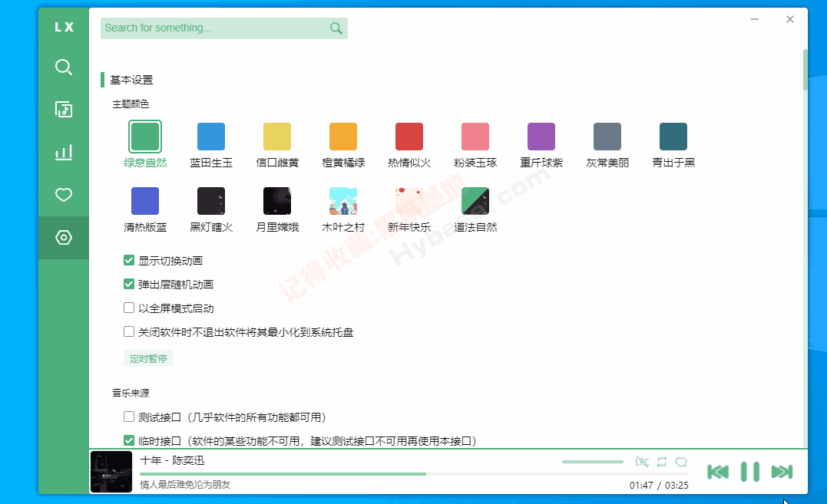Click the song progress bar

tap(414, 474)
